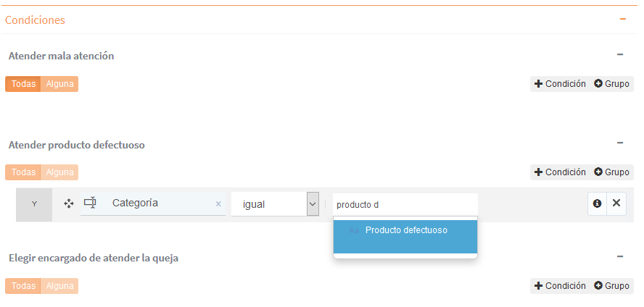Toggle Todas in Atender mala atención
The height and width of the screenshot is (307, 644).
point(23,84)
